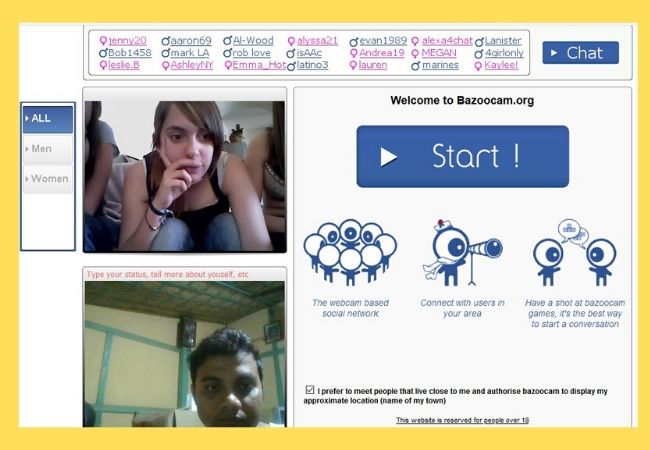Click the Start button play triangle icon

coord(389,157)
